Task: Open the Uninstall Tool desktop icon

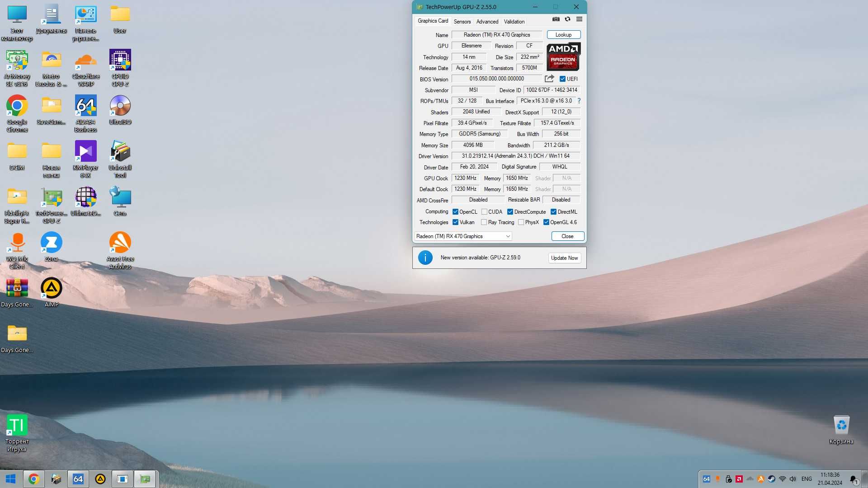Action: tap(120, 159)
